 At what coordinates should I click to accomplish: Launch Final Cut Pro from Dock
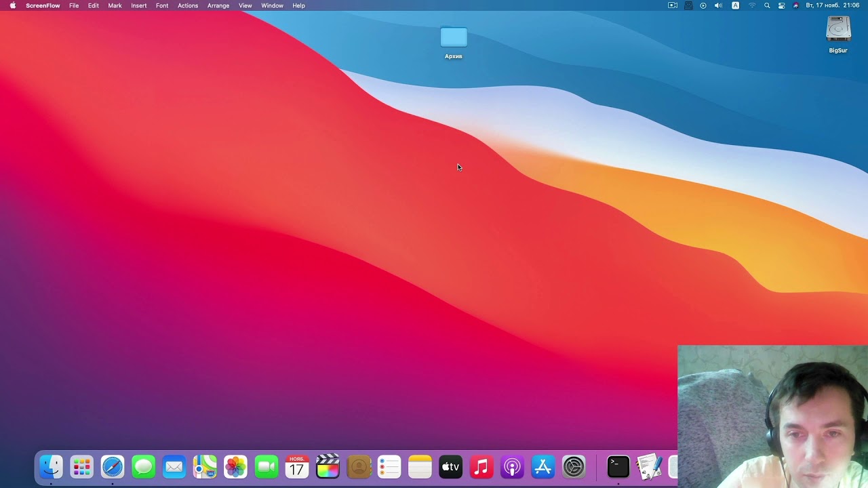pos(328,466)
